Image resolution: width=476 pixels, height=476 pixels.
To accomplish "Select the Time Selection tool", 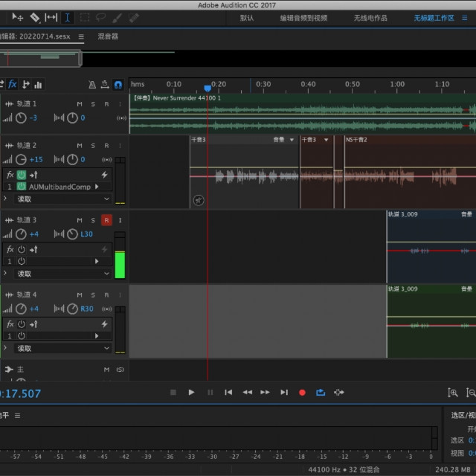I will click(68, 17).
